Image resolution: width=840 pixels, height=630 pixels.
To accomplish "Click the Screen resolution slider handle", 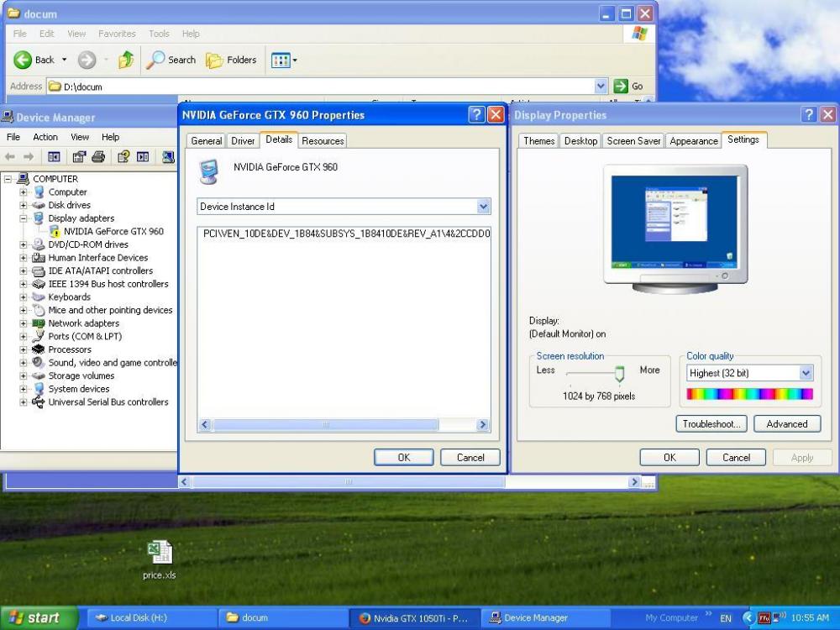I will [620, 374].
